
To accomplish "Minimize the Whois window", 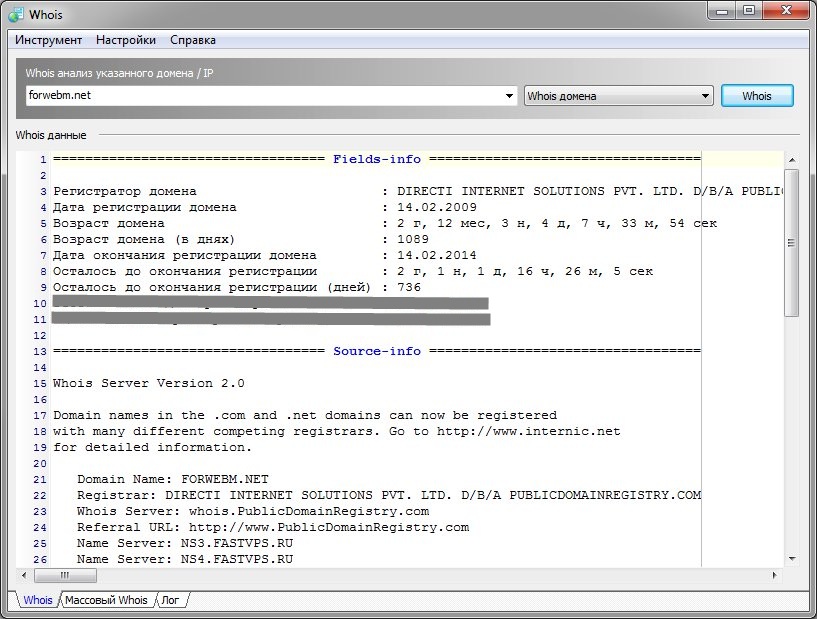I will click(x=722, y=10).
